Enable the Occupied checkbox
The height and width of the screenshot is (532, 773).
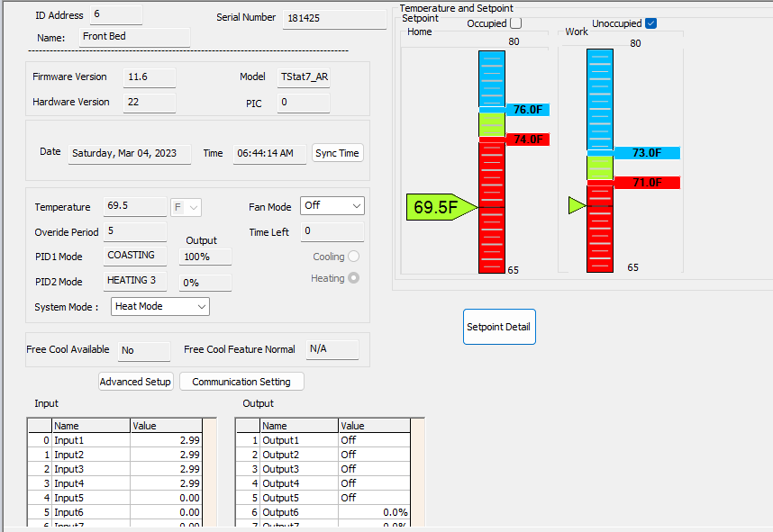click(515, 23)
